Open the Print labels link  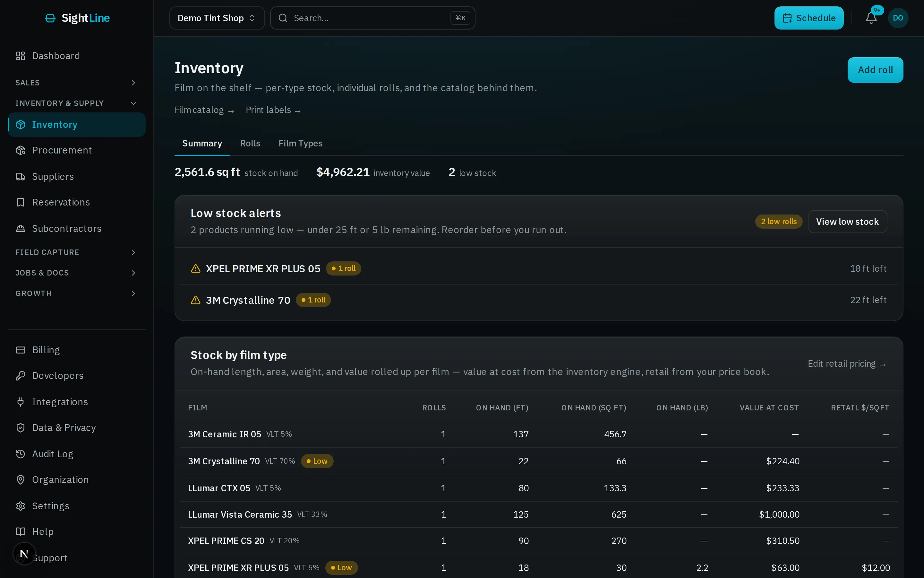pos(273,110)
